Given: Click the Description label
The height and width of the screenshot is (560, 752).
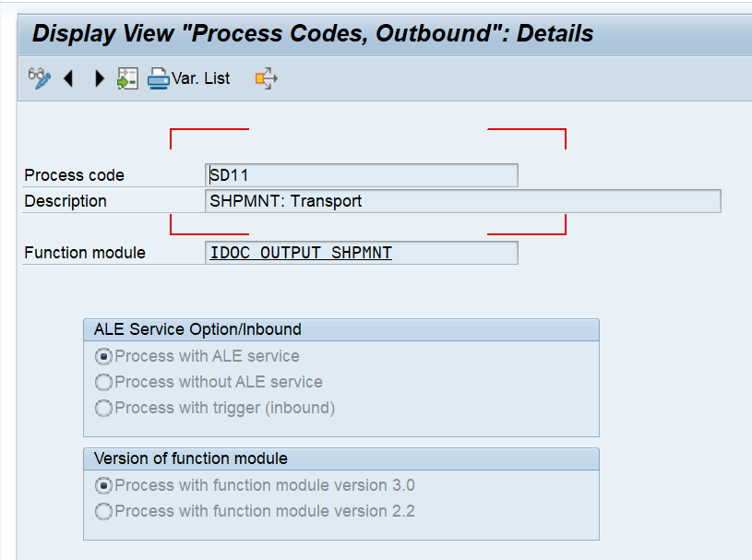Looking at the screenshot, I should tap(66, 201).
